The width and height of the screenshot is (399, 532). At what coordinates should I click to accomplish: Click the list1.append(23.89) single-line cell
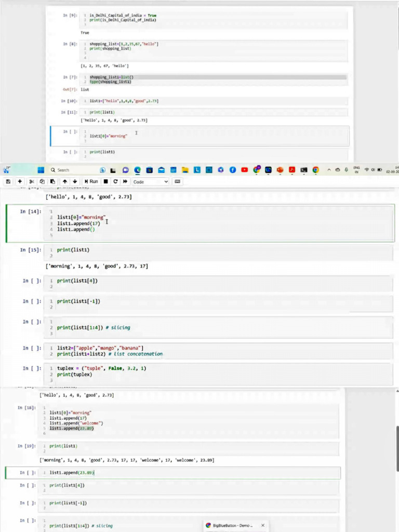point(189,473)
